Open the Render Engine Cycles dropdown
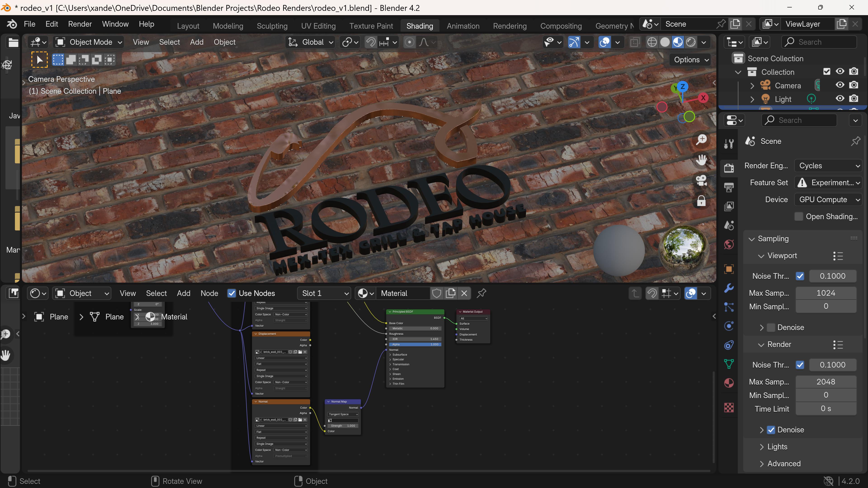This screenshot has width=868, height=488. point(828,166)
